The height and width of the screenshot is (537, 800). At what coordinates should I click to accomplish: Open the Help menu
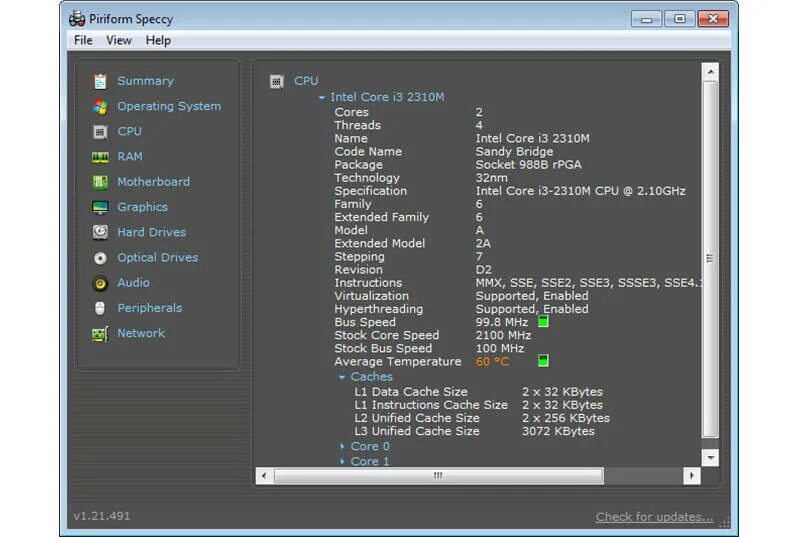point(158,40)
